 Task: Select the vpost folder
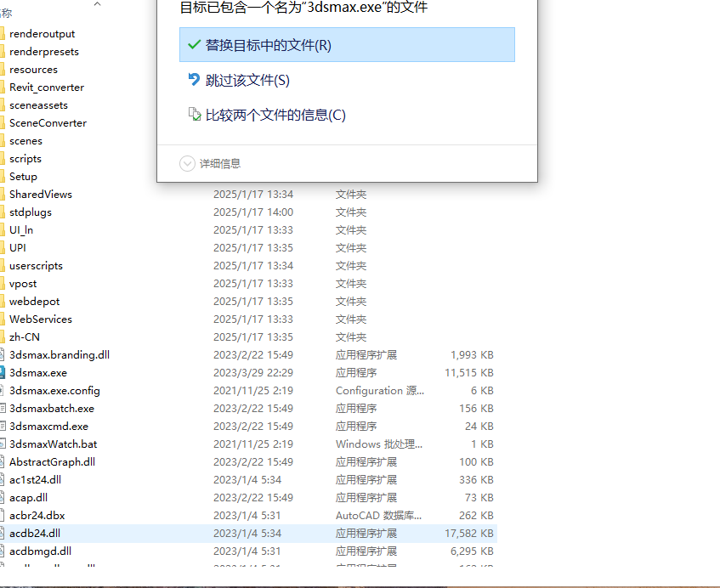(x=23, y=284)
